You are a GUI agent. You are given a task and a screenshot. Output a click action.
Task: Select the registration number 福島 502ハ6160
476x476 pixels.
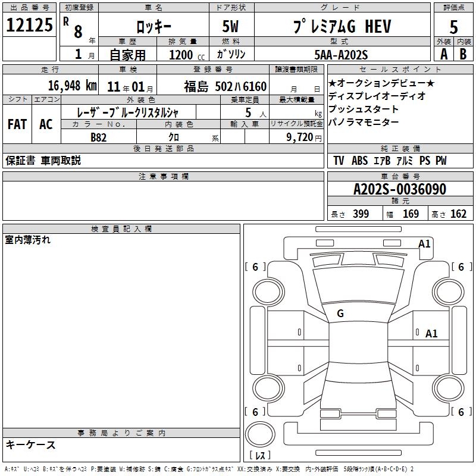coord(225,87)
